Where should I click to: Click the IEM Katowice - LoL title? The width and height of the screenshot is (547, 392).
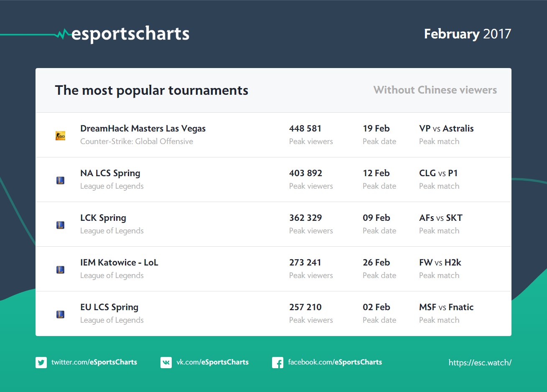point(119,263)
